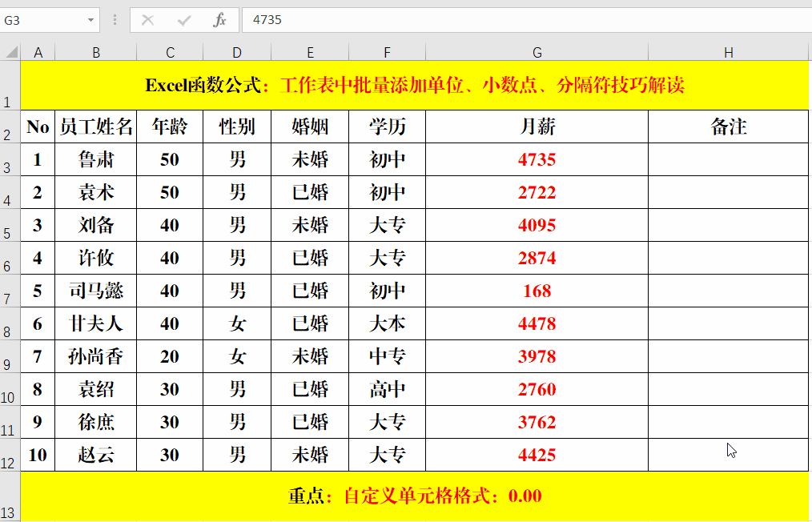
Task: Select row 7 header
Action: pyautogui.click(x=10, y=291)
